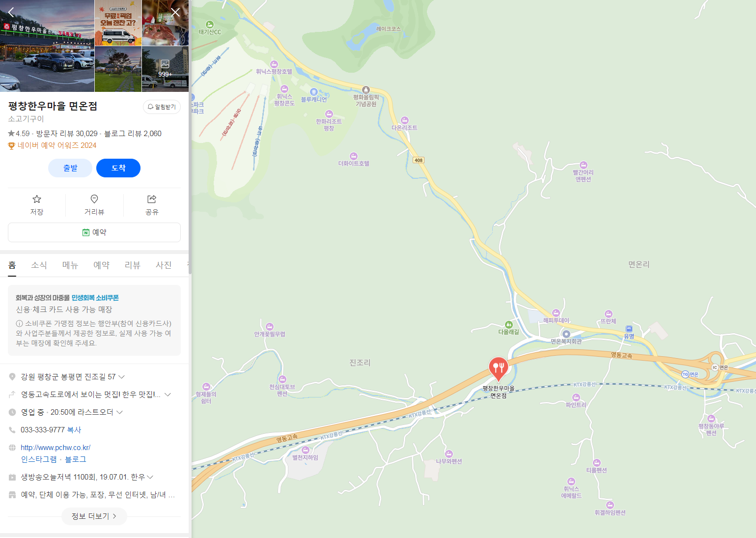Click the 정보 더보기 button
The image size is (756, 538).
[x=94, y=516]
